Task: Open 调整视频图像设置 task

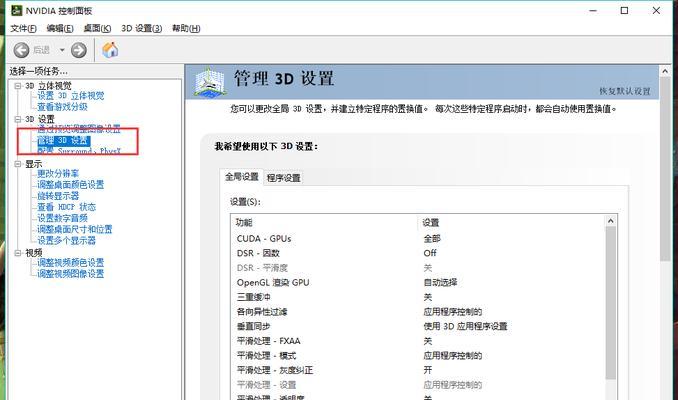Action: pos(70,274)
